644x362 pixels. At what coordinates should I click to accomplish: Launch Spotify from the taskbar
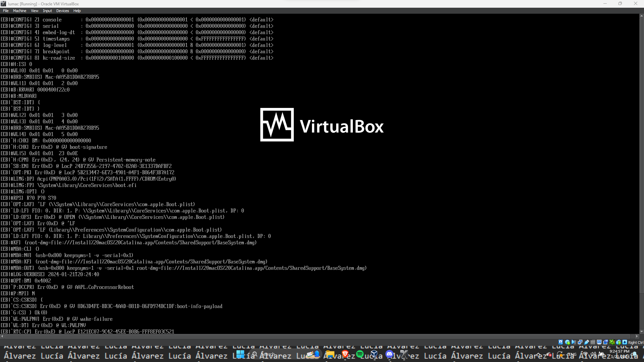click(360, 354)
